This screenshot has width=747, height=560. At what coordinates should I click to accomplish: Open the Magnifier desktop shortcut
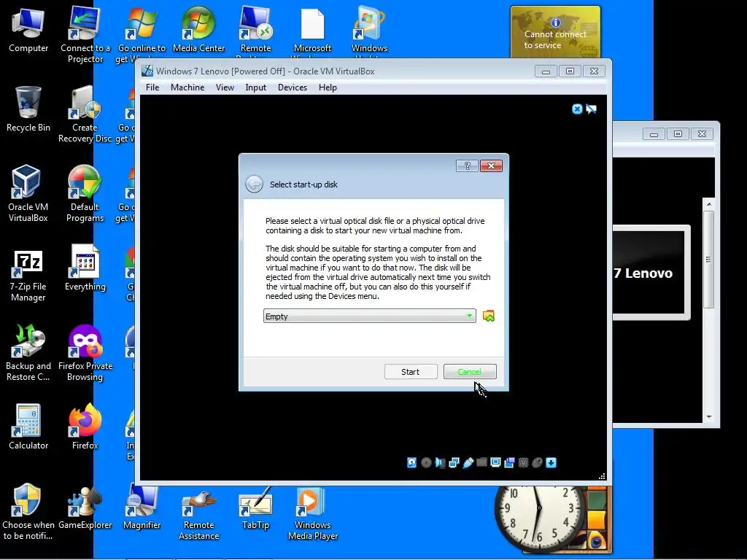coord(142,507)
